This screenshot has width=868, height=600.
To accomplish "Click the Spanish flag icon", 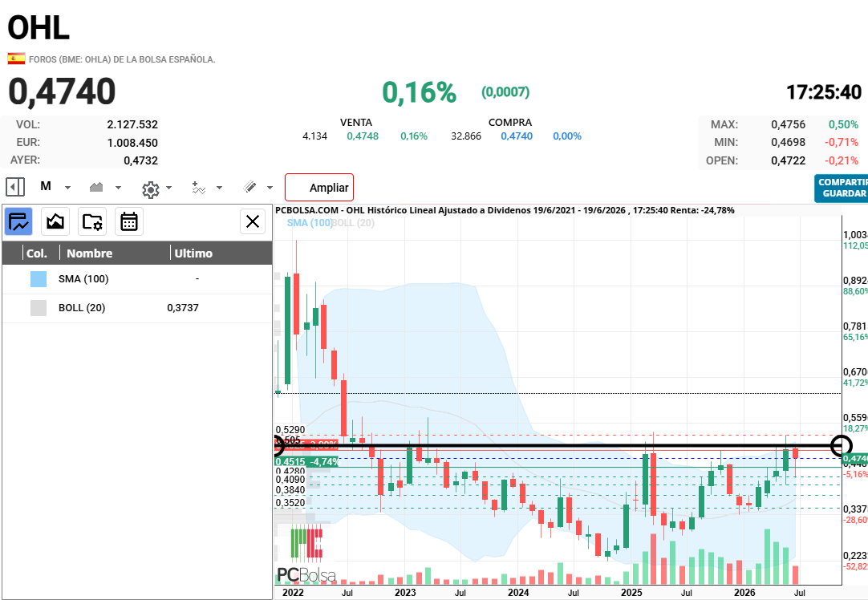I will [x=16, y=59].
